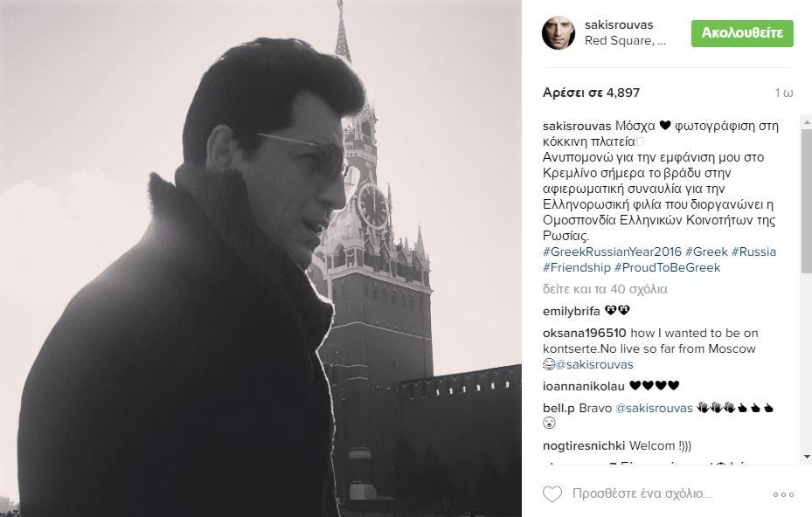
Task: Open emilybrifa commenter profile
Action: tap(571, 312)
